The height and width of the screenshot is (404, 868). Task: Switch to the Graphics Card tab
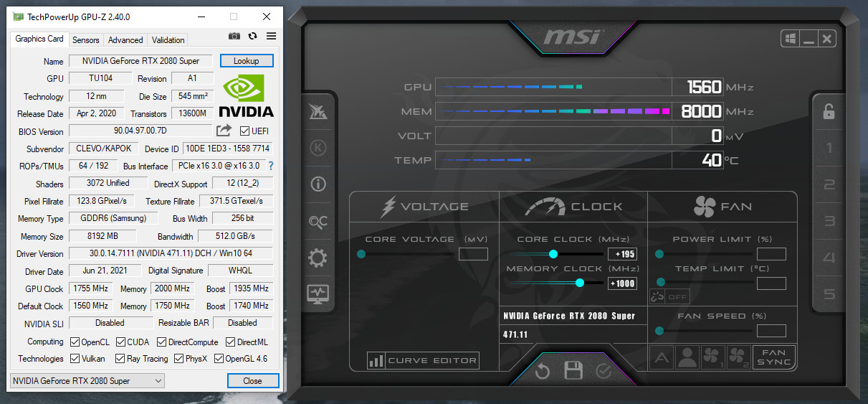(x=39, y=39)
